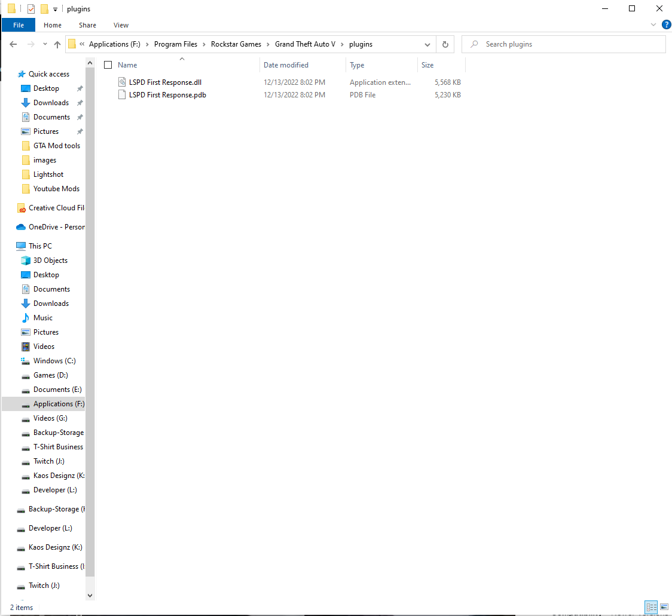The height and width of the screenshot is (616, 672).
Task: Go up one folder level
Action: (x=57, y=44)
